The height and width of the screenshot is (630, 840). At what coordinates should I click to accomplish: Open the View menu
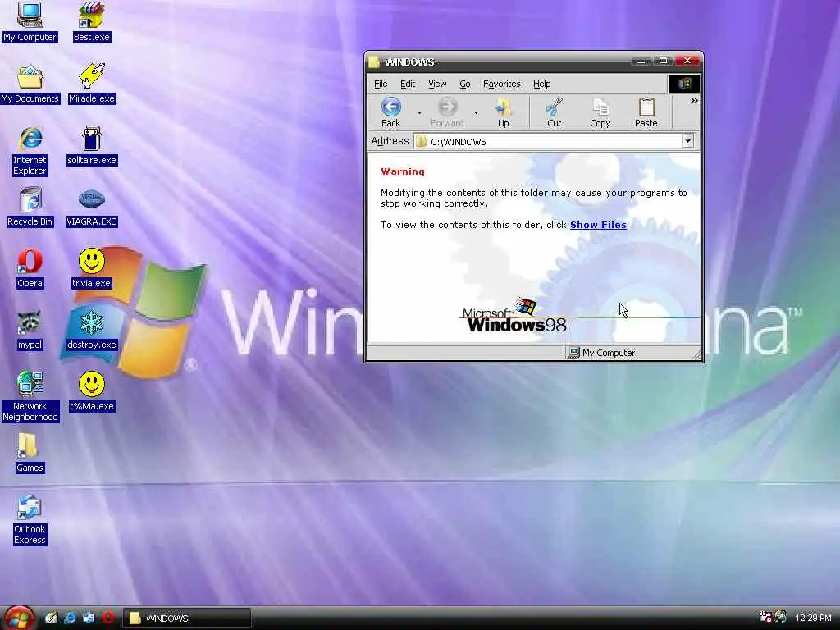point(437,84)
